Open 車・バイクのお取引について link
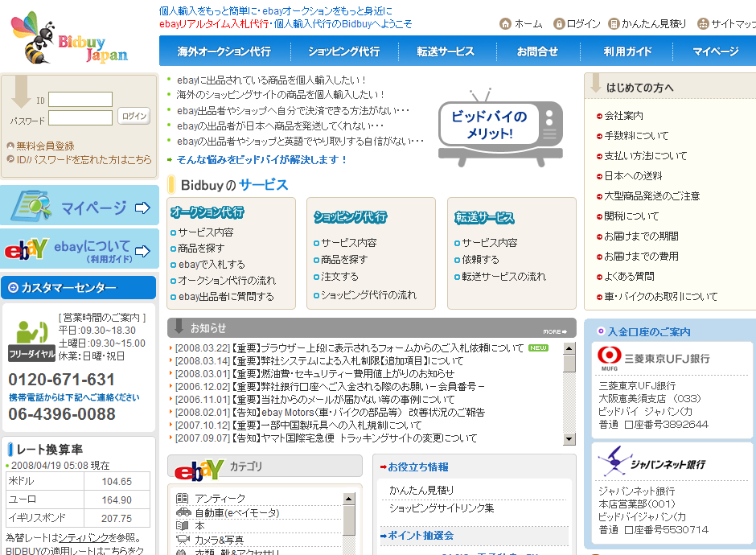 (661, 297)
